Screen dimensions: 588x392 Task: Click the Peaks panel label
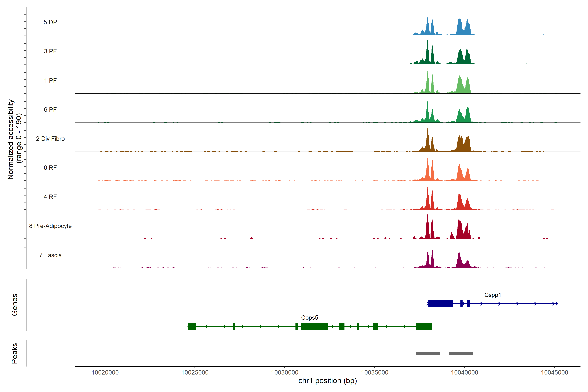tap(15, 353)
